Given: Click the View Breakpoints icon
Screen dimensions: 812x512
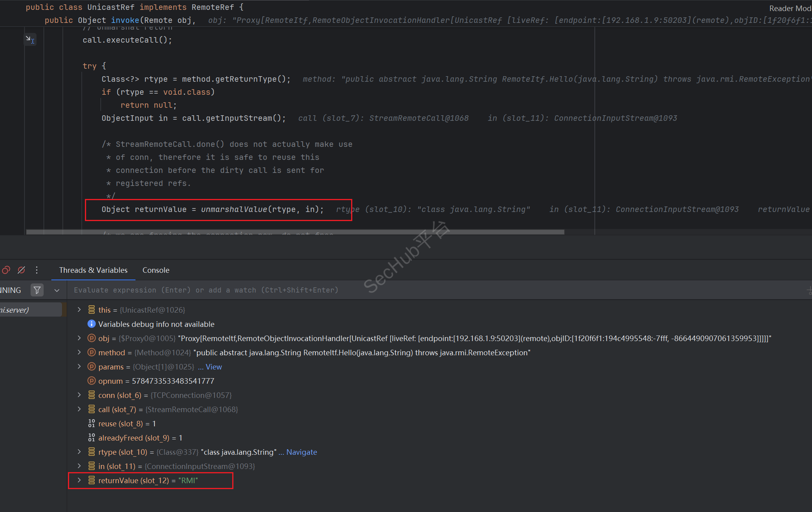Looking at the screenshot, I should coord(6,270).
